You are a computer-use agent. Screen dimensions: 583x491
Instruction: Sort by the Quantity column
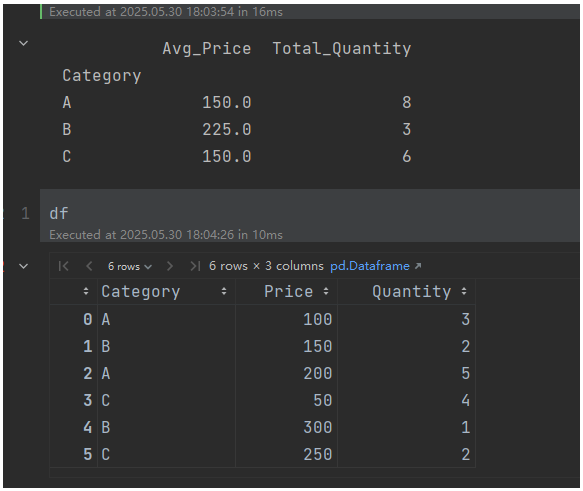pyautogui.click(x=464, y=291)
